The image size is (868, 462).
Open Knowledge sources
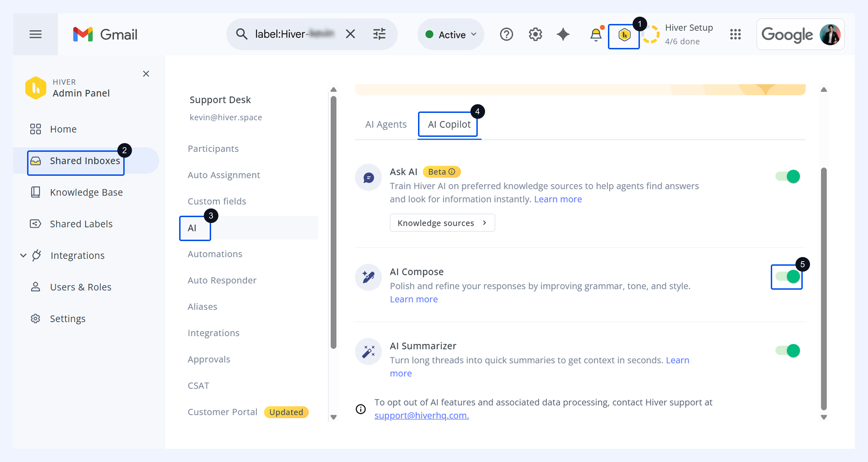(x=442, y=223)
